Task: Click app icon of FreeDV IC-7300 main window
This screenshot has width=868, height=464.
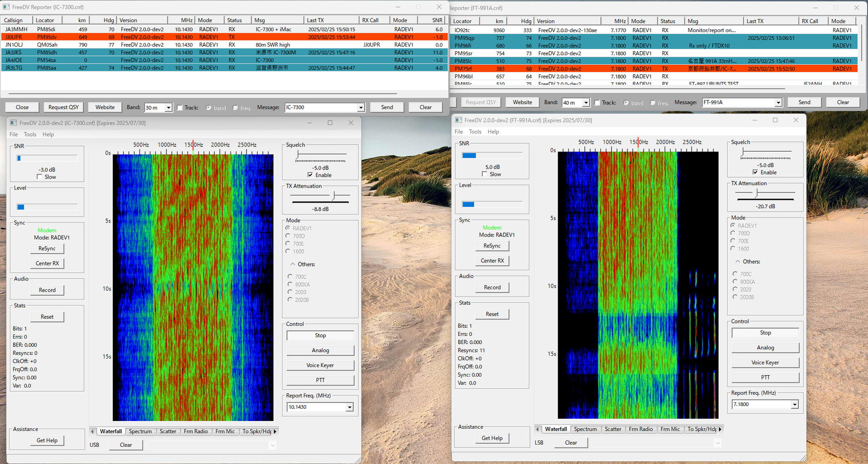Action: tap(14, 123)
